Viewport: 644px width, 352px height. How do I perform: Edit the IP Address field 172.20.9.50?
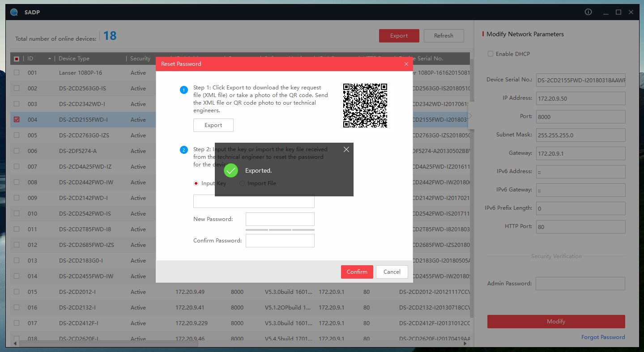tap(580, 98)
